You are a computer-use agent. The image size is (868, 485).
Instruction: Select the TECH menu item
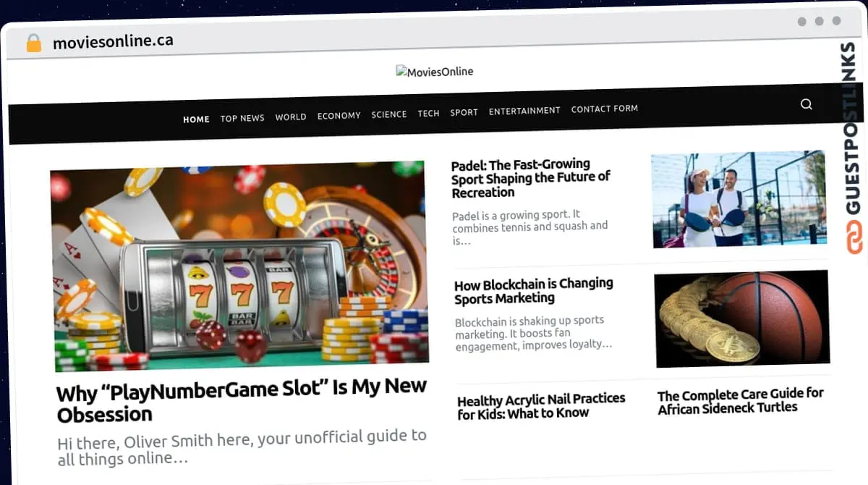429,114
